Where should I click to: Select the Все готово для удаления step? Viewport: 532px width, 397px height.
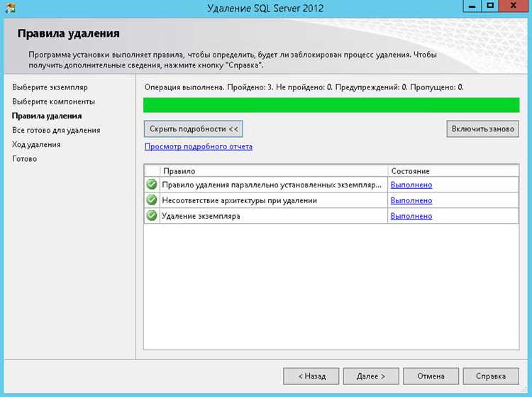(56, 130)
